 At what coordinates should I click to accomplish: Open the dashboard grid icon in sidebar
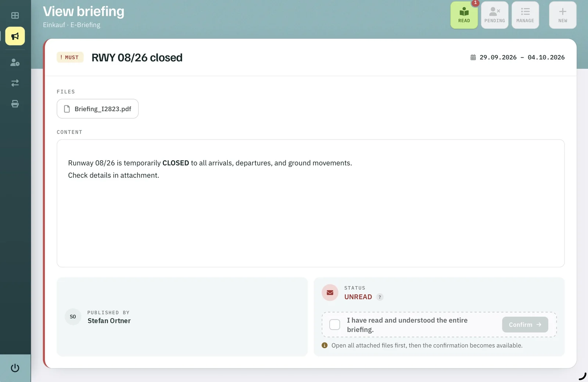click(x=15, y=15)
